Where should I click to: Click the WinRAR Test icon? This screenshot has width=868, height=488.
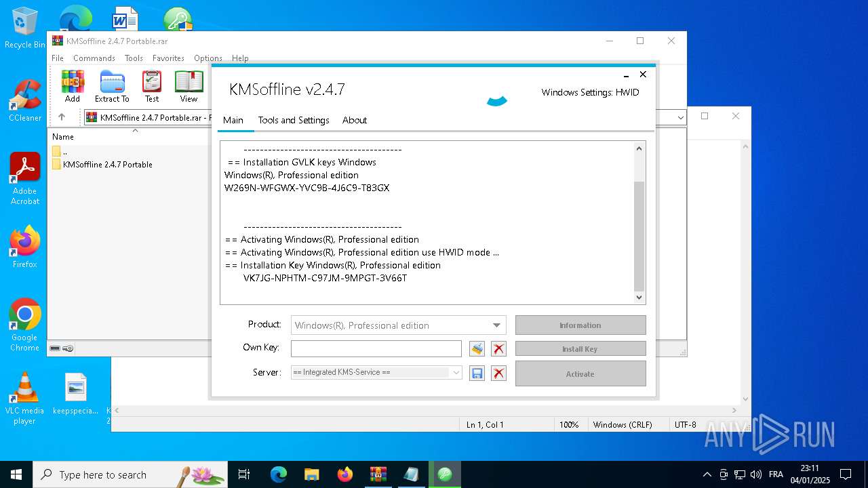(152, 87)
